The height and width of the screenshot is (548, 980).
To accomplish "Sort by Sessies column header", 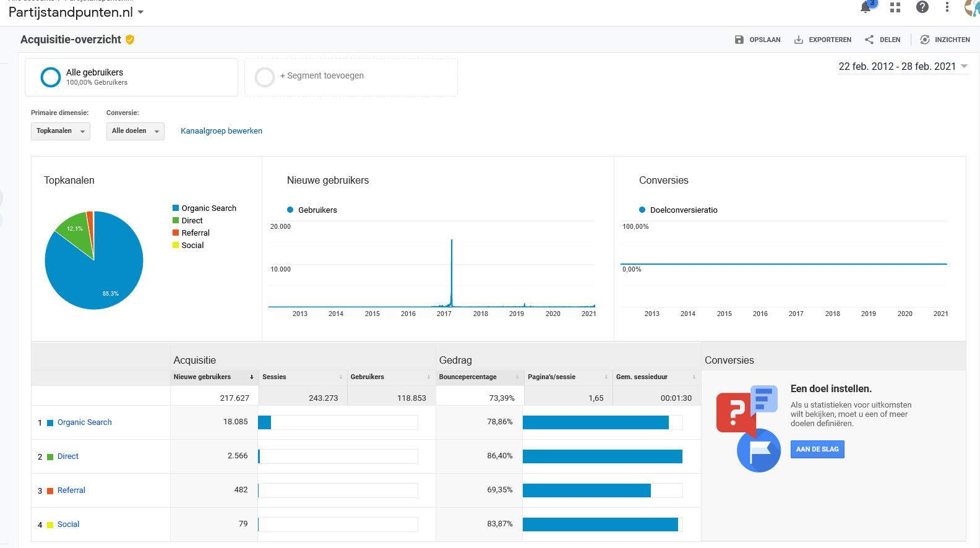I will point(302,377).
